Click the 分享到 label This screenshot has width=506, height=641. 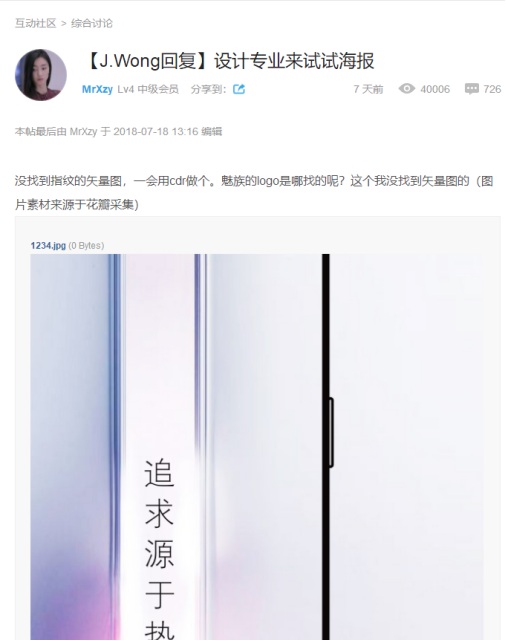[208, 89]
